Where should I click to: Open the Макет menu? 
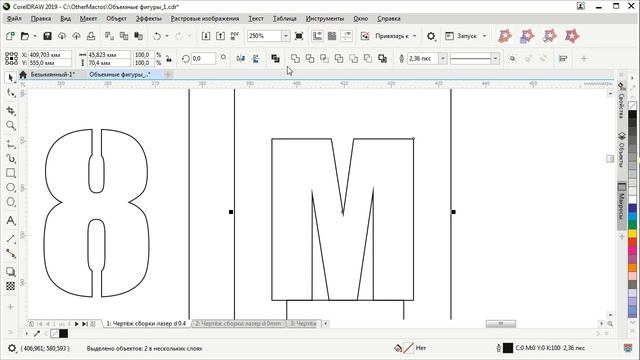[x=88, y=18]
